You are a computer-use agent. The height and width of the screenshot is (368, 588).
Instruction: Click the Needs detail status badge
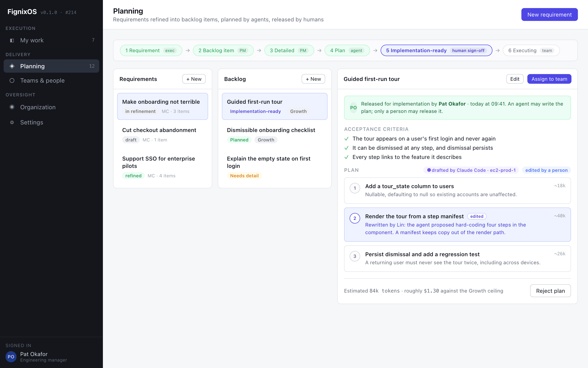point(244,176)
